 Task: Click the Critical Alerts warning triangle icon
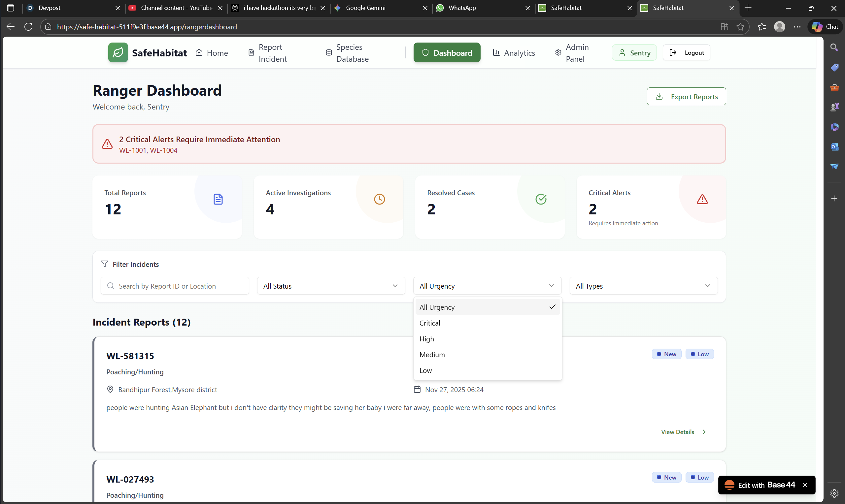[x=702, y=199]
